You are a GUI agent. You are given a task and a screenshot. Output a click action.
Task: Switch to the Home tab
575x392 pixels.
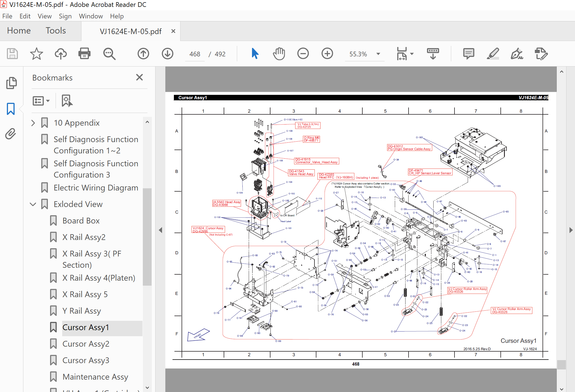(x=19, y=31)
